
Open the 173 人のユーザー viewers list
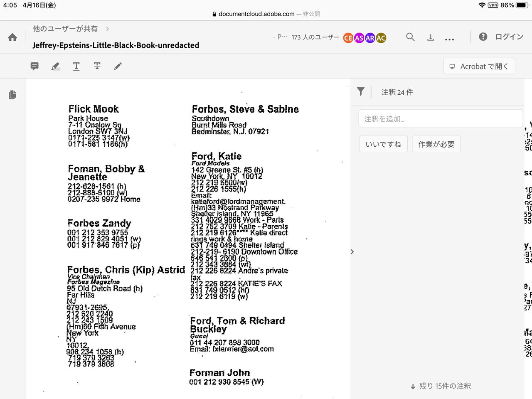coord(315,37)
